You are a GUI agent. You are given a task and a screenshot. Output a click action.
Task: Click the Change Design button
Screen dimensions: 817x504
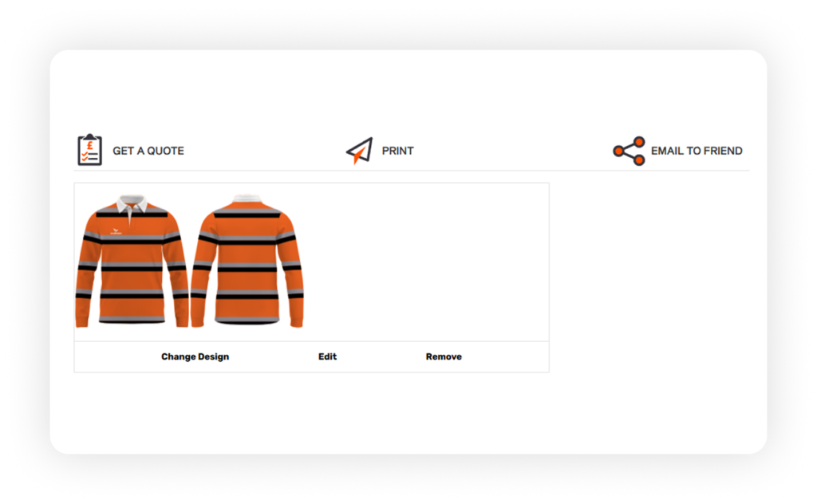[195, 356]
